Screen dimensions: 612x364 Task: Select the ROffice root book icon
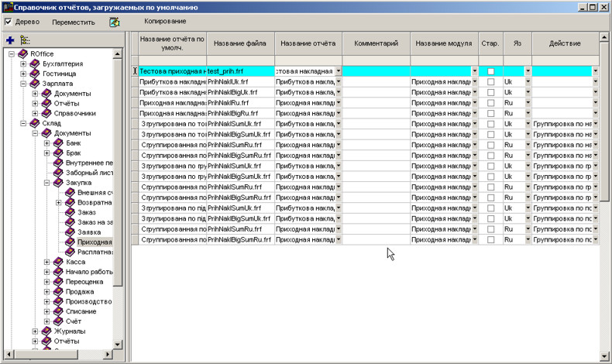point(22,54)
